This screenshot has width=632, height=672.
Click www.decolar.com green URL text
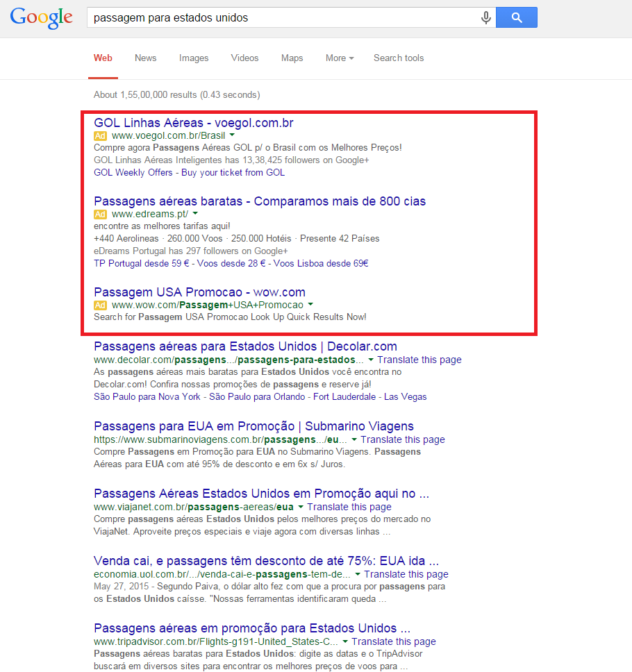point(228,360)
